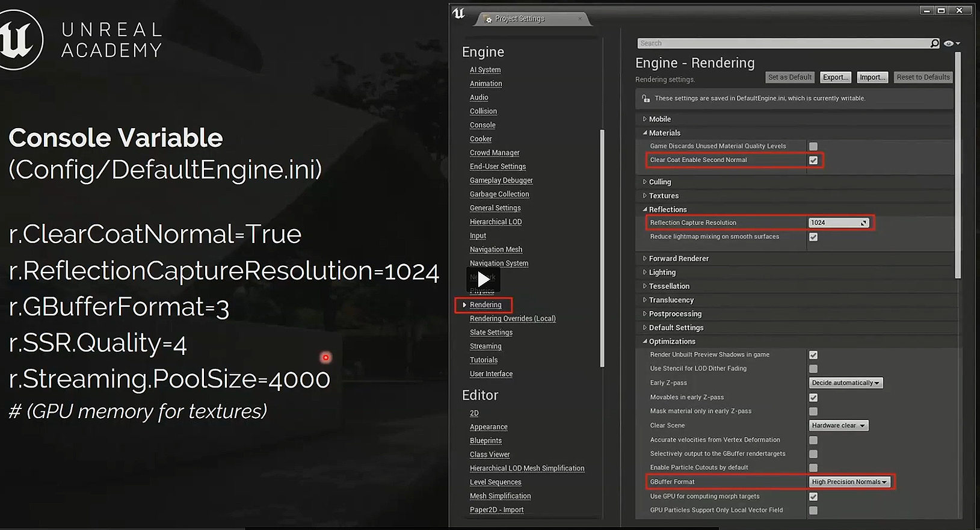Open Rendering Overrides (Local) settings
This screenshot has height=530, width=980.
(x=513, y=319)
